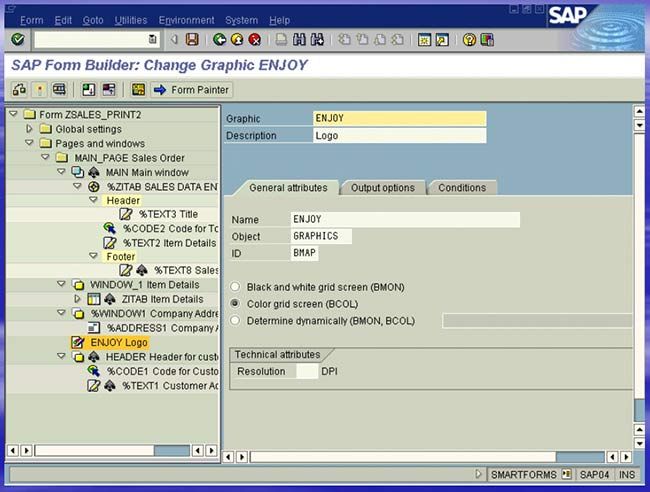Click the right panel vertical scroll up arrow
The width and height of the screenshot is (650, 492).
[x=639, y=111]
